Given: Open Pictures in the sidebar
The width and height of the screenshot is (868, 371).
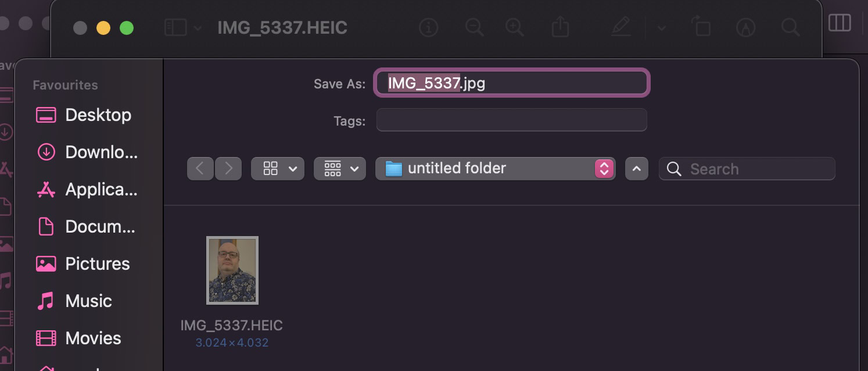Looking at the screenshot, I should click(97, 264).
